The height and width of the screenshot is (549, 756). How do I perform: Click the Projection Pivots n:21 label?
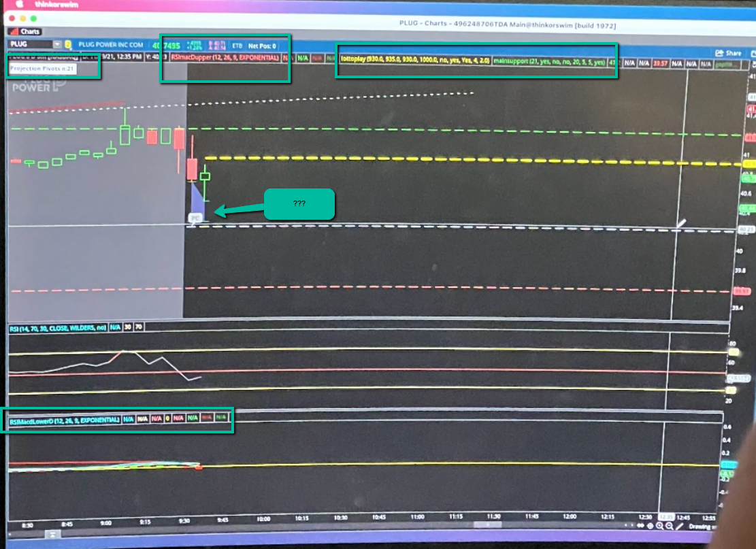42,69
